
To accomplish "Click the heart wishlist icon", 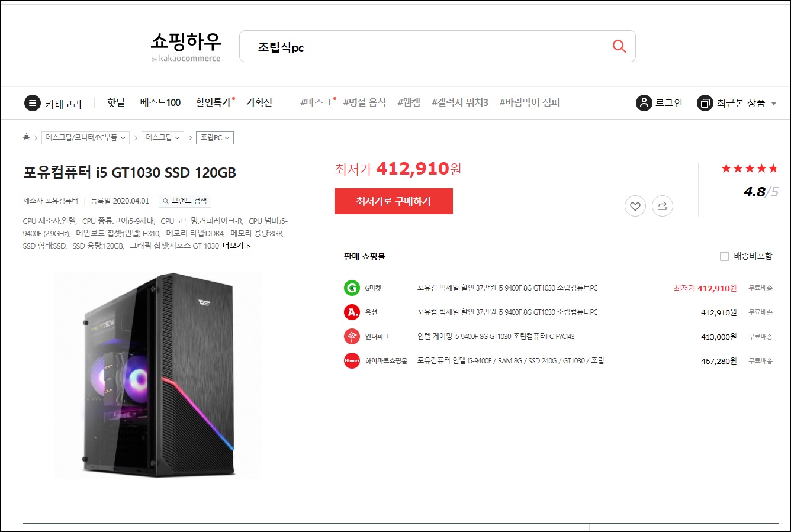I will [635, 206].
